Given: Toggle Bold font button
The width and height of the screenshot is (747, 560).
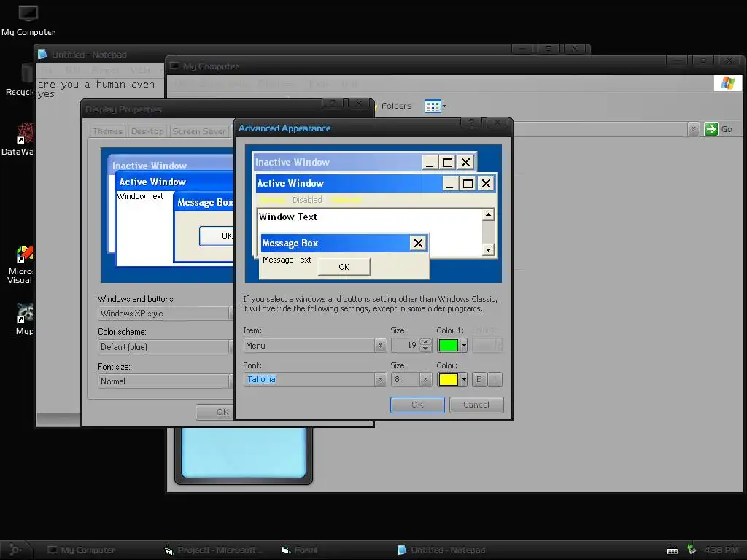Looking at the screenshot, I should click(x=479, y=379).
